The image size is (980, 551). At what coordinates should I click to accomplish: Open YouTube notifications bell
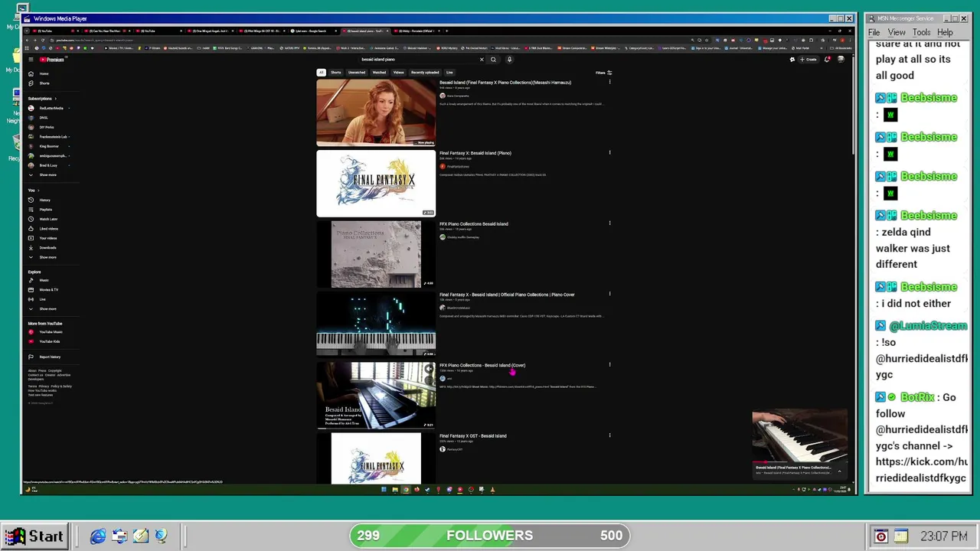(x=827, y=59)
